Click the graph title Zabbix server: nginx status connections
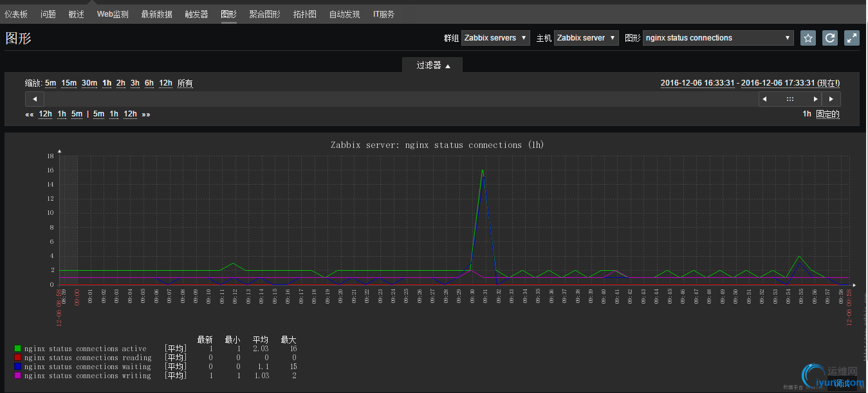This screenshot has width=868, height=393. click(x=437, y=145)
